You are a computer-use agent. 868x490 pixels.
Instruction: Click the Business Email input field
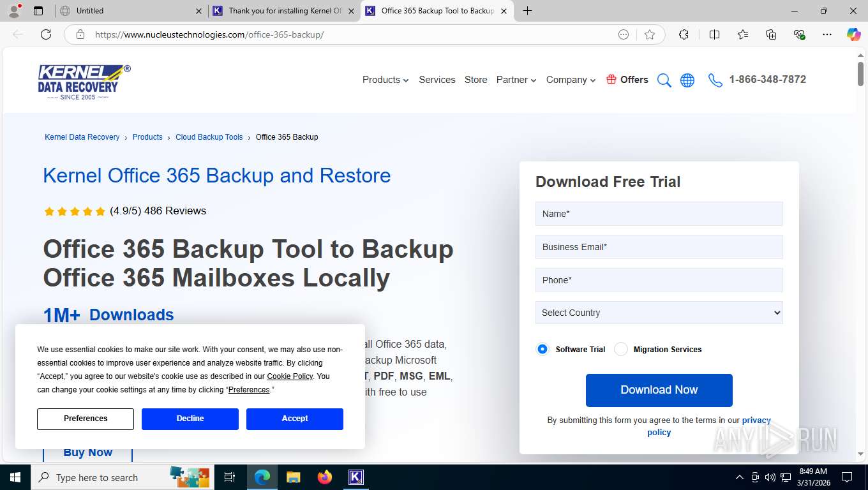(659, 247)
